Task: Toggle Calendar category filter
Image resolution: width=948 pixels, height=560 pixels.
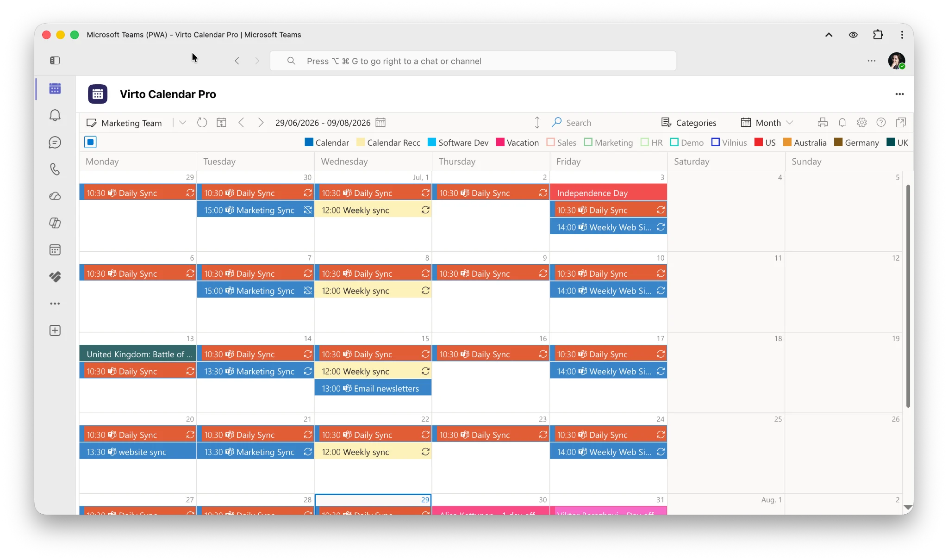Action: 327,143
